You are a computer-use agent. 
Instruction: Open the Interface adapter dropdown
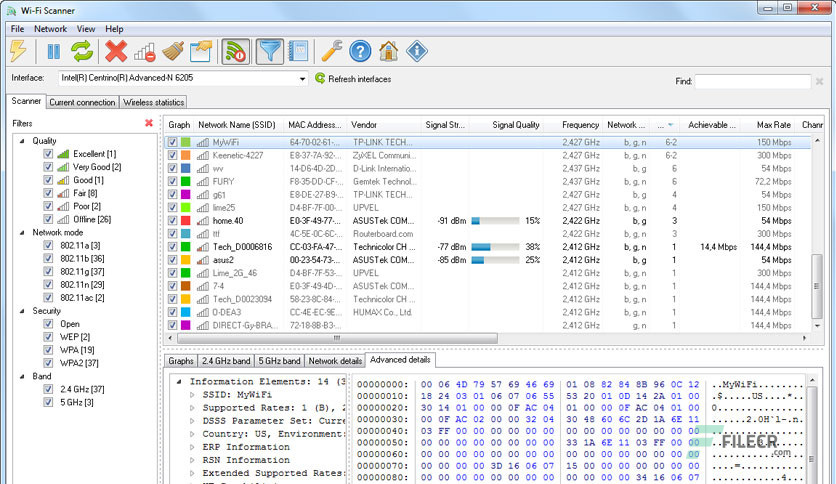(x=302, y=79)
